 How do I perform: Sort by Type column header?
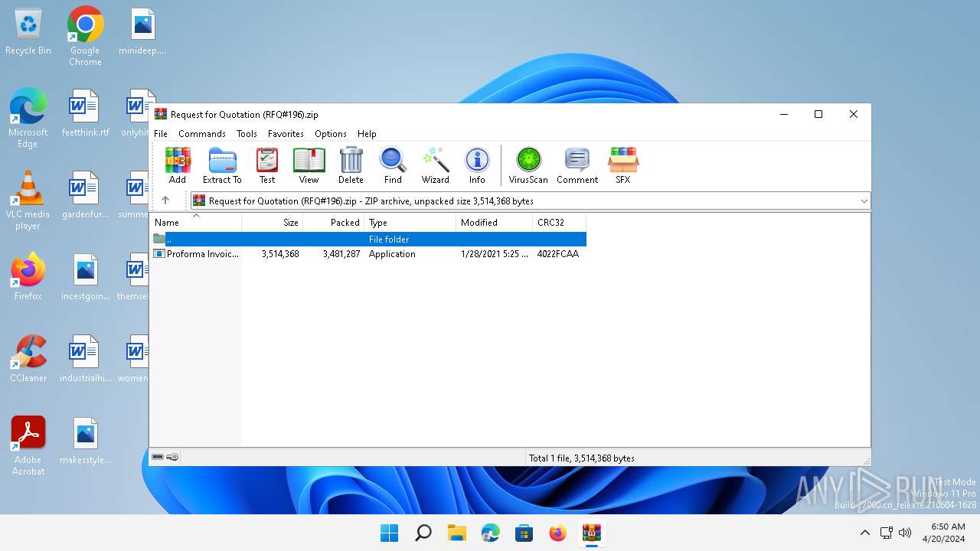click(x=410, y=223)
